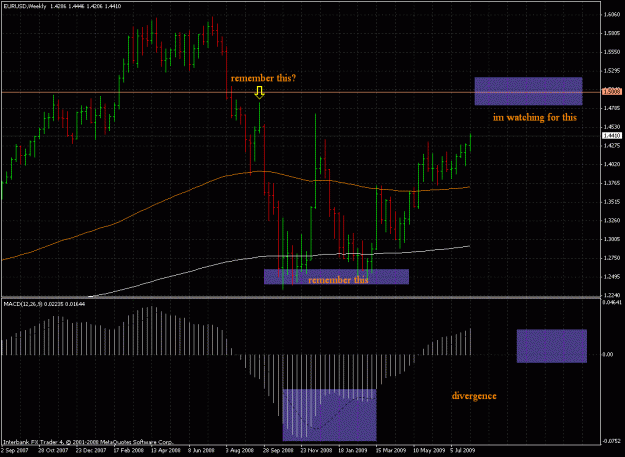
Task: Click the 15 Mar 2009 date label
Action: click(389, 451)
